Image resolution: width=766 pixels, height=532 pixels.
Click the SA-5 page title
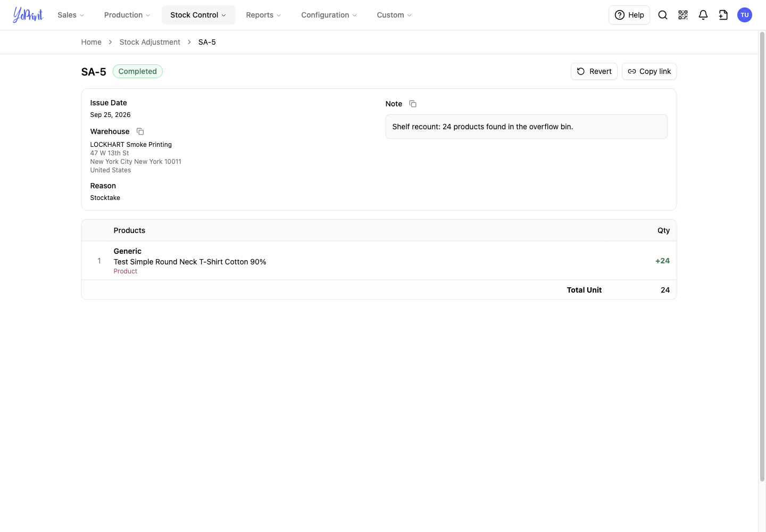click(94, 72)
